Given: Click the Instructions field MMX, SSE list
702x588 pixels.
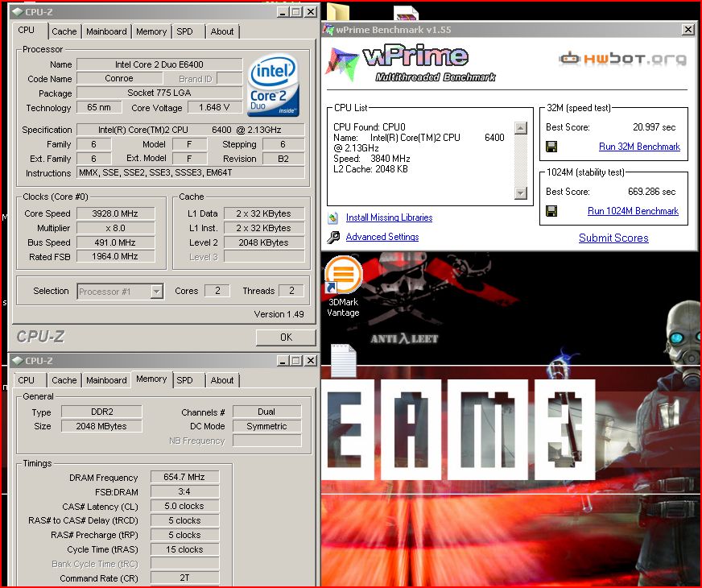Looking at the screenshot, I should click(191, 172).
